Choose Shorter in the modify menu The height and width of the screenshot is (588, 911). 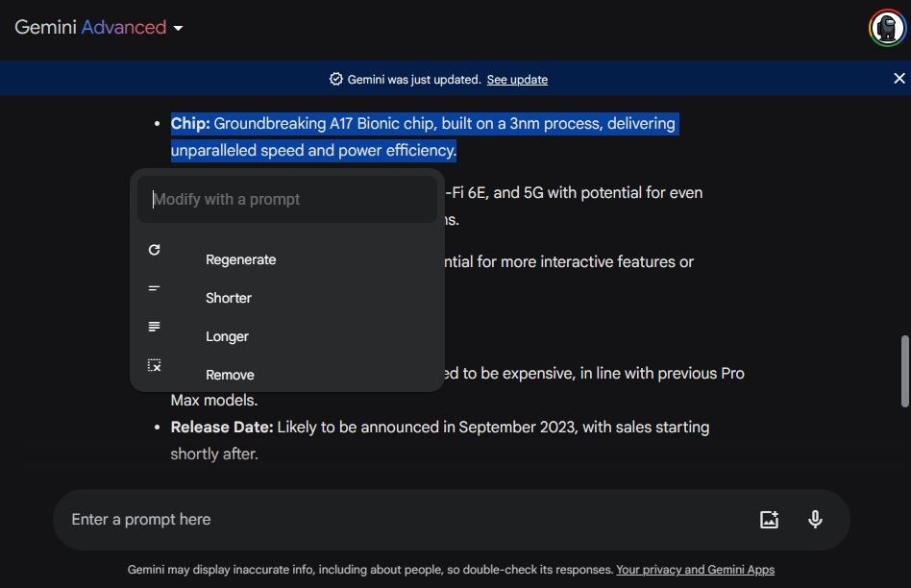tap(229, 298)
